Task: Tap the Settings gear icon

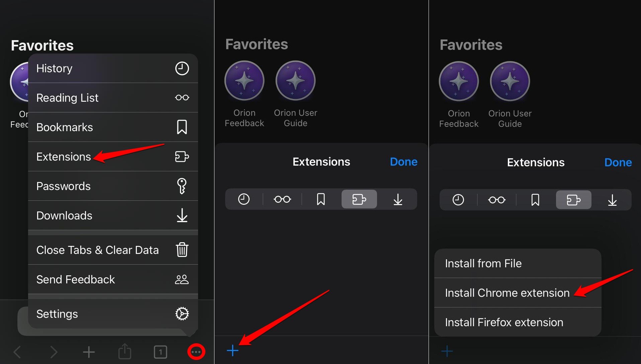Action: click(182, 314)
